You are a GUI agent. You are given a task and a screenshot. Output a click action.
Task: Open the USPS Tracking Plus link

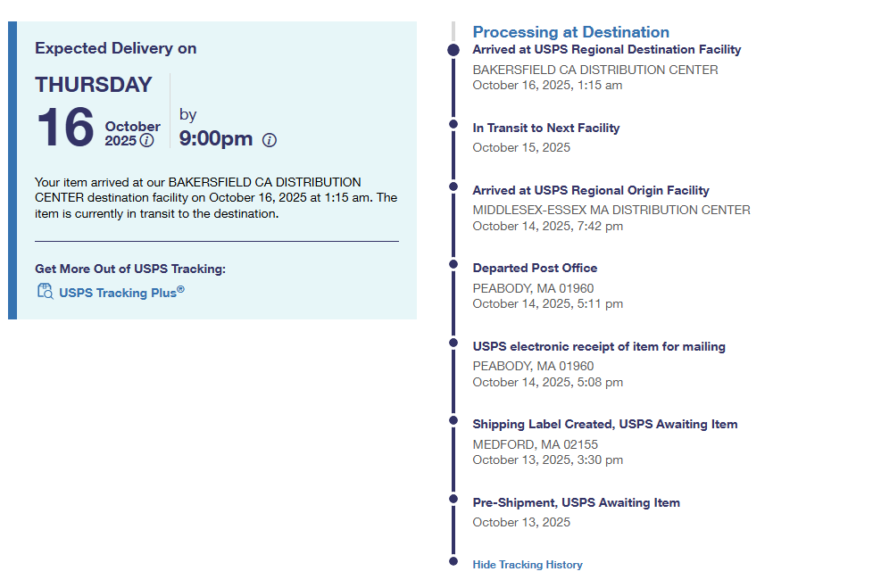[x=121, y=292]
